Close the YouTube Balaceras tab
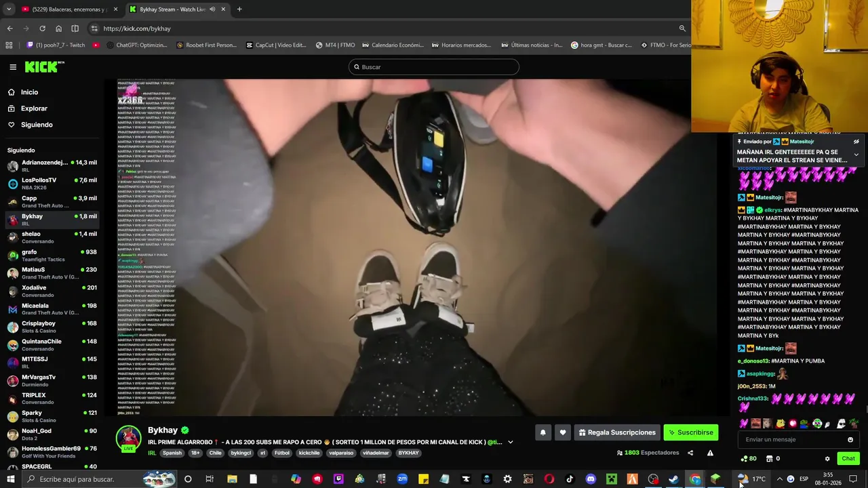Image resolution: width=868 pixels, height=488 pixels. pyautogui.click(x=115, y=9)
